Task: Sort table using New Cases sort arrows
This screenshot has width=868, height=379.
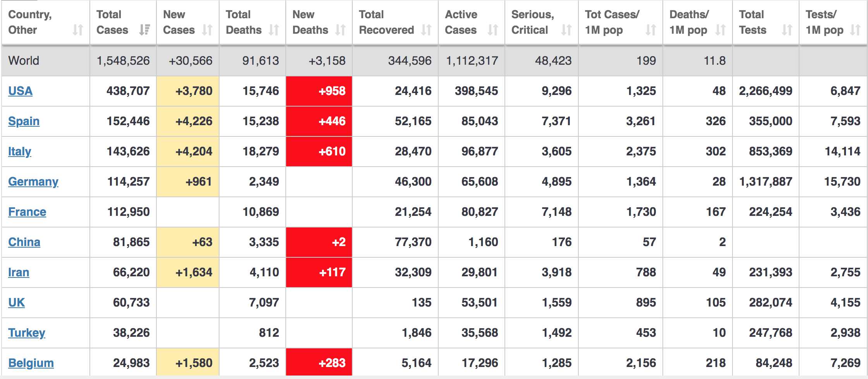Action: (x=208, y=30)
